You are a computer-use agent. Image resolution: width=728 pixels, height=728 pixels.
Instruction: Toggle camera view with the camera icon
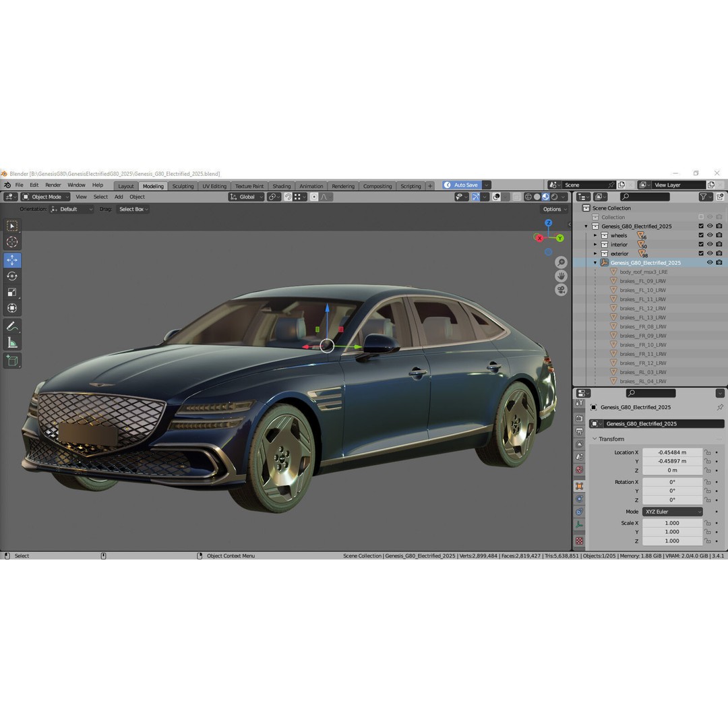pyautogui.click(x=561, y=290)
